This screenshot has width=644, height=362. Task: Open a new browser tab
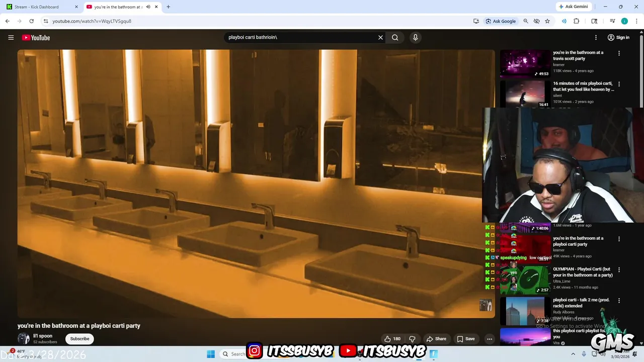(x=168, y=7)
